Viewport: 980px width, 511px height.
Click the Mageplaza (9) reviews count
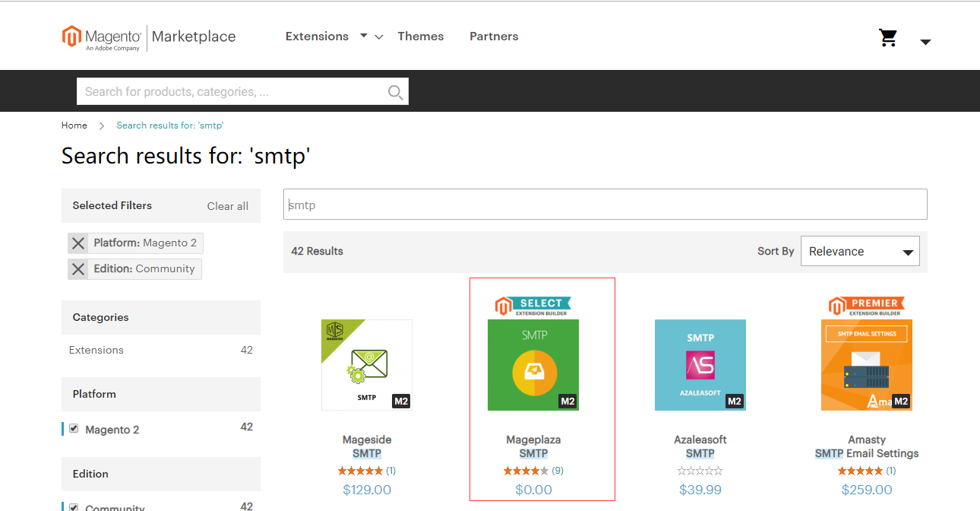coord(558,471)
